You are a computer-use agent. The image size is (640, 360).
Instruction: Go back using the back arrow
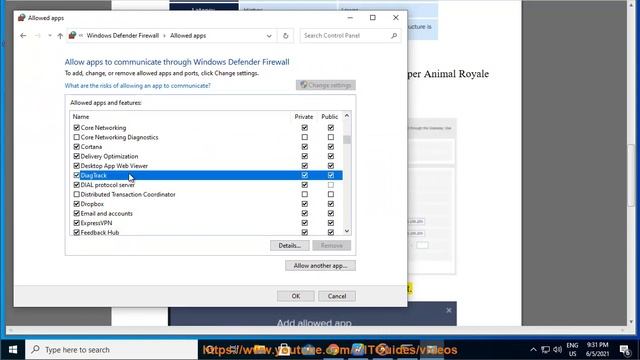pos(23,36)
